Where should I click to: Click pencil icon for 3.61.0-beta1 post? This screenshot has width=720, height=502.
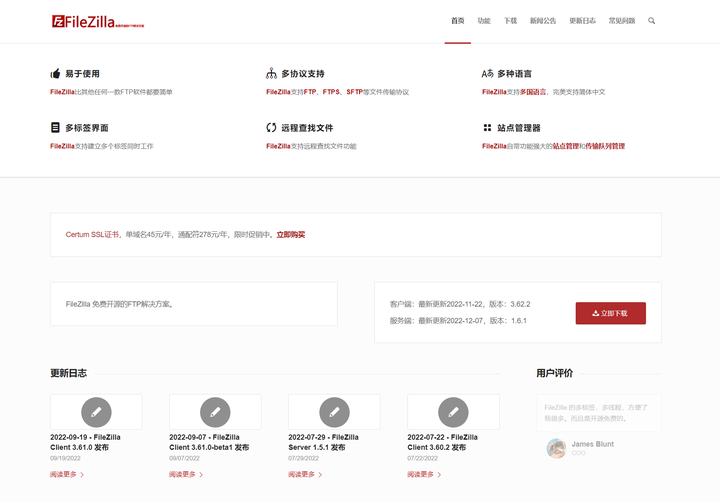tap(215, 412)
